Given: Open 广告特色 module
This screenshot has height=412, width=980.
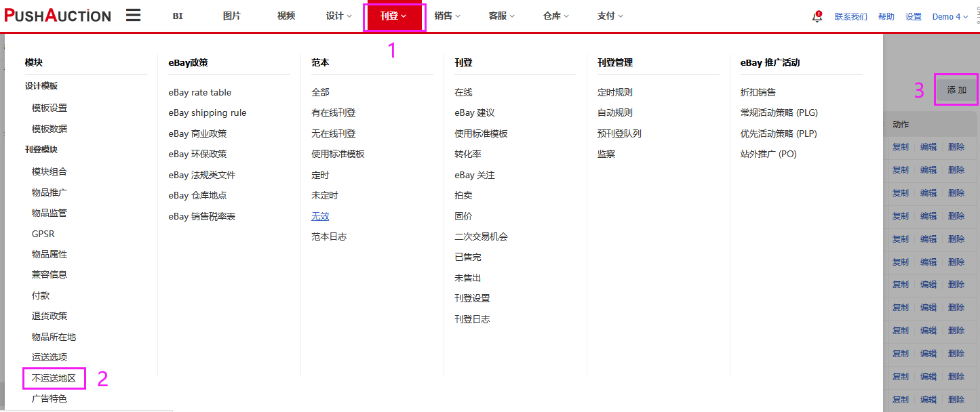Looking at the screenshot, I should [50, 398].
